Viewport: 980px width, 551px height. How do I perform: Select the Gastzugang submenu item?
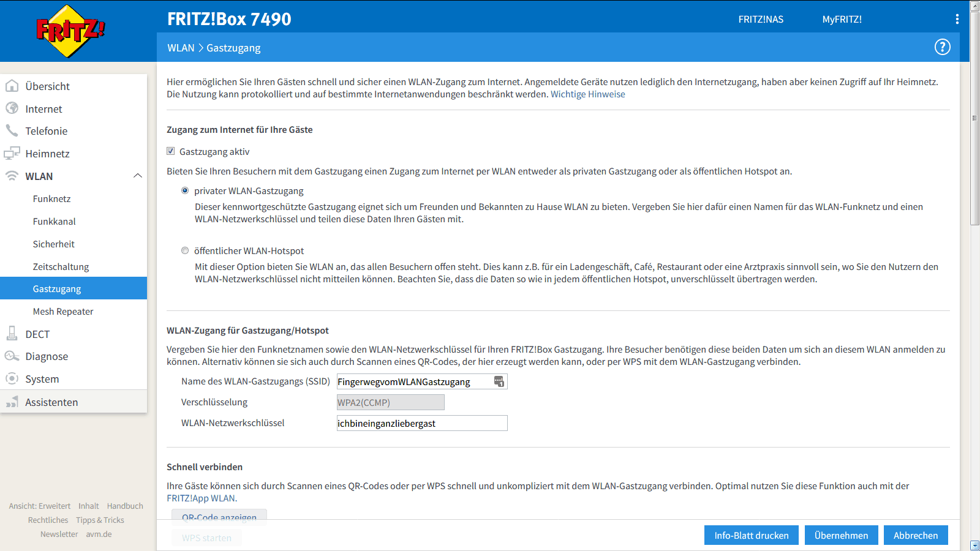click(x=73, y=288)
